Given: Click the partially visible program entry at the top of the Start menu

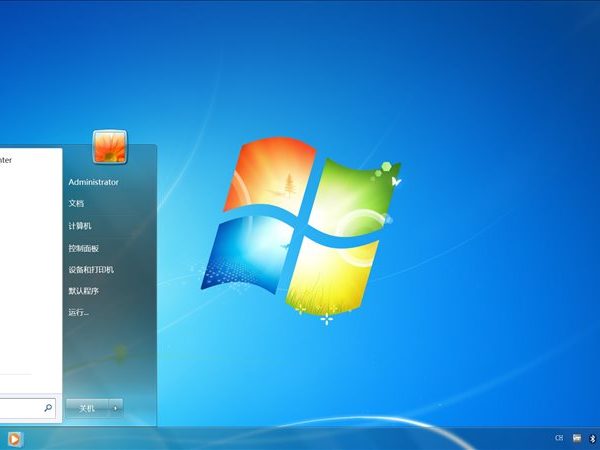Looking at the screenshot, I should pyautogui.click(x=8, y=159).
